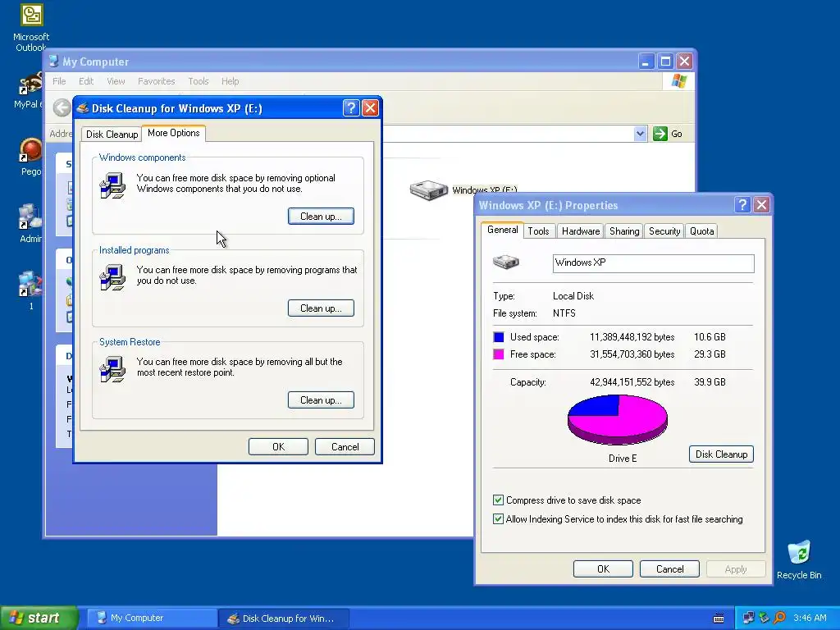
Task: Click the System Restore setup icon
Action: [x=112, y=369]
